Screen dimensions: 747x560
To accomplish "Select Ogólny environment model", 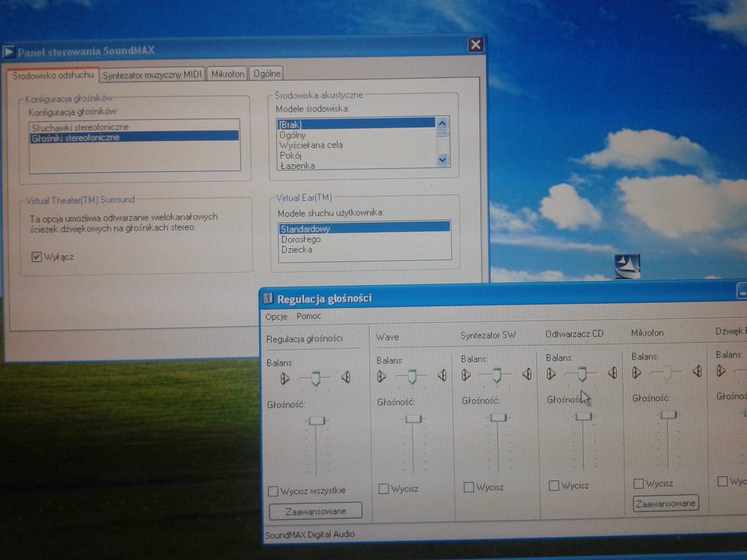I will pos(357,135).
